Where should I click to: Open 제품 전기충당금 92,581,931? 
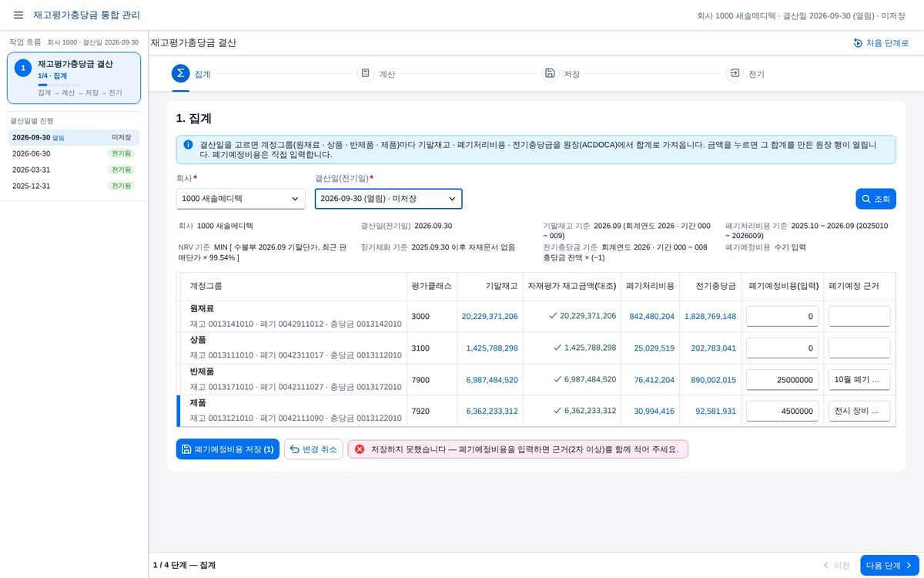pyautogui.click(x=716, y=411)
